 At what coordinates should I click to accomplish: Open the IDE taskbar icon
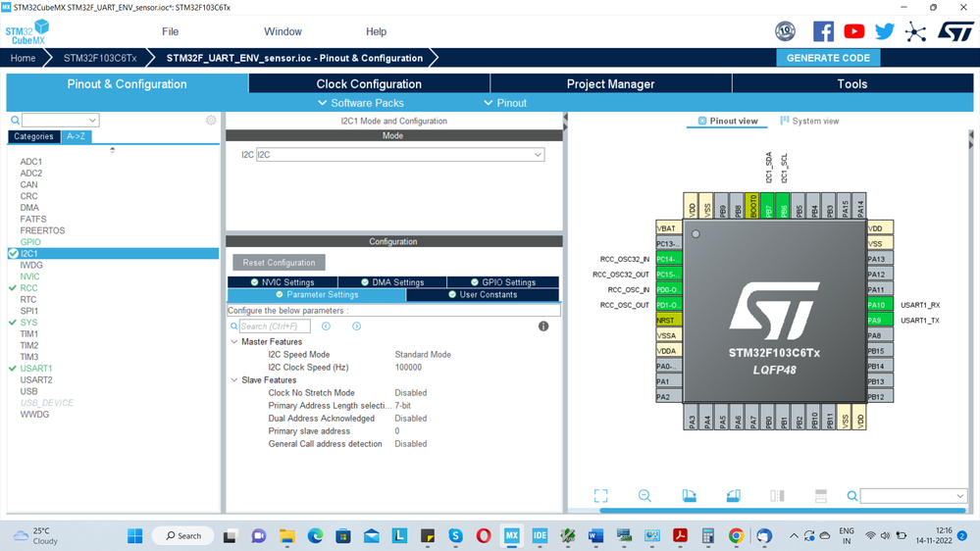[x=540, y=535]
